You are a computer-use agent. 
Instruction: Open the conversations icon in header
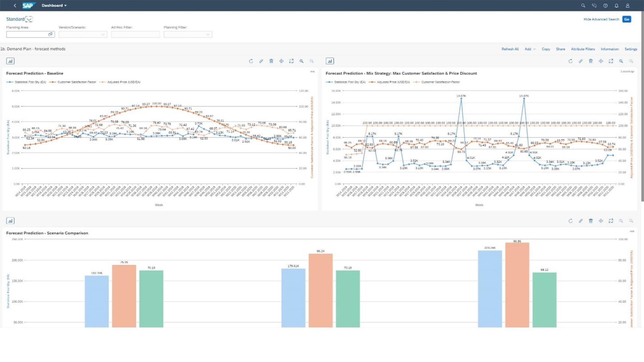(594, 5)
